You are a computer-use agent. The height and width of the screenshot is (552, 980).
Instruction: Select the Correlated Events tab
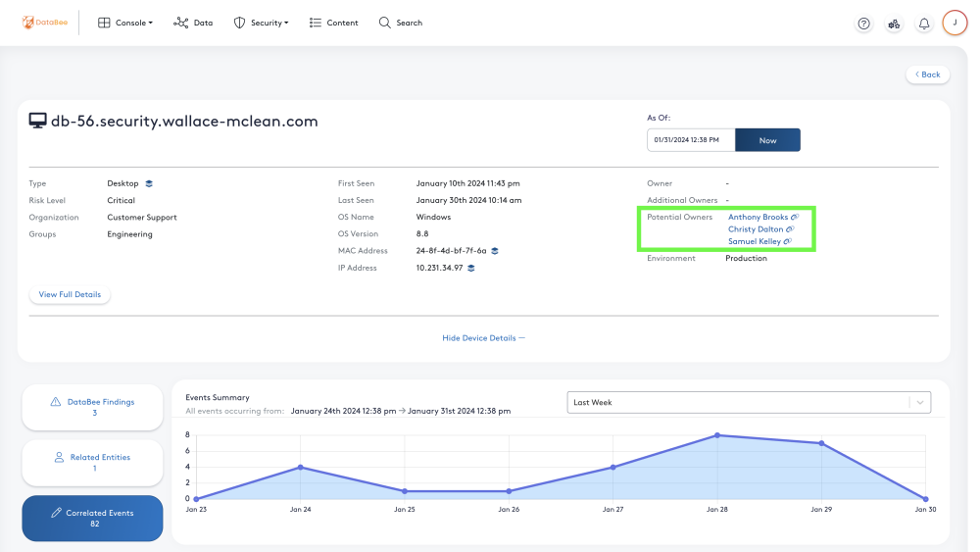92,519
